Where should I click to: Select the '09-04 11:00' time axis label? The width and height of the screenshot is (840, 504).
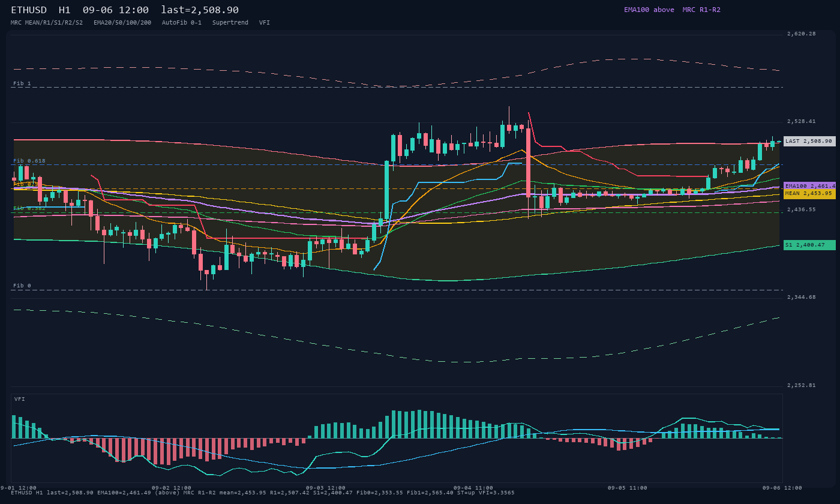[x=473, y=488]
